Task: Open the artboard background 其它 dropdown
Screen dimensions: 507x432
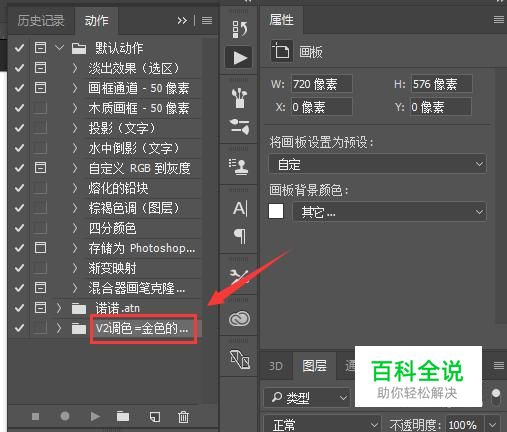Action: 389,212
